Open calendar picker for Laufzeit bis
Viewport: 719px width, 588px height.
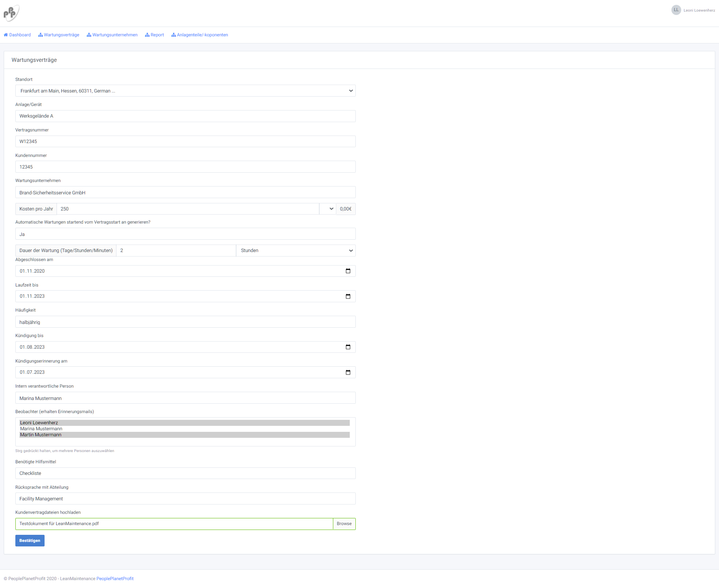348,297
